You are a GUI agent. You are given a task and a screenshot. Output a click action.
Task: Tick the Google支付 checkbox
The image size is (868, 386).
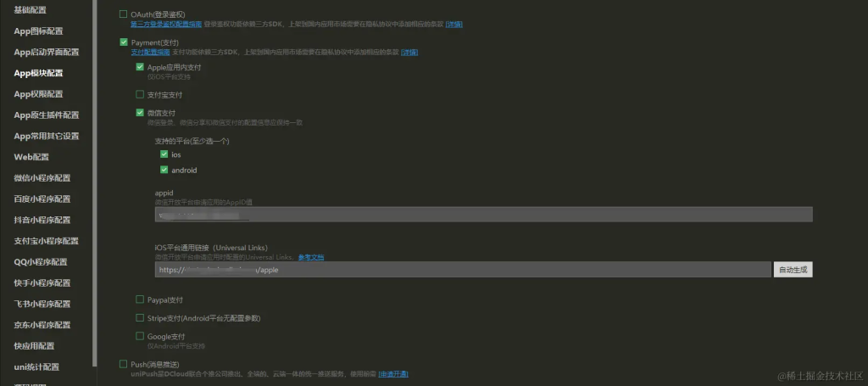pyautogui.click(x=140, y=336)
